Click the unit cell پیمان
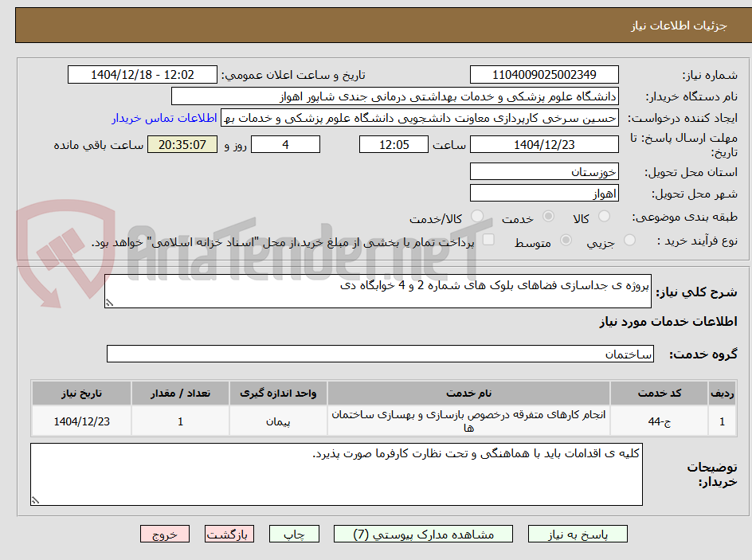The height and width of the screenshot is (560, 752). [x=278, y=421]
